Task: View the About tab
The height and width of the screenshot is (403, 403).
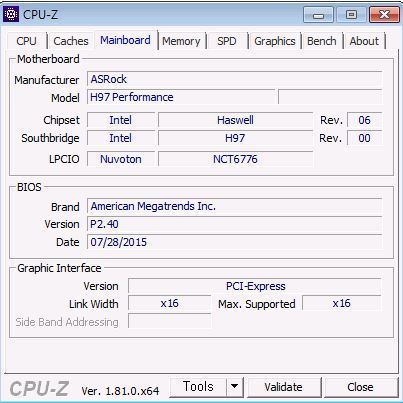Action: click(x=364, y=41)
